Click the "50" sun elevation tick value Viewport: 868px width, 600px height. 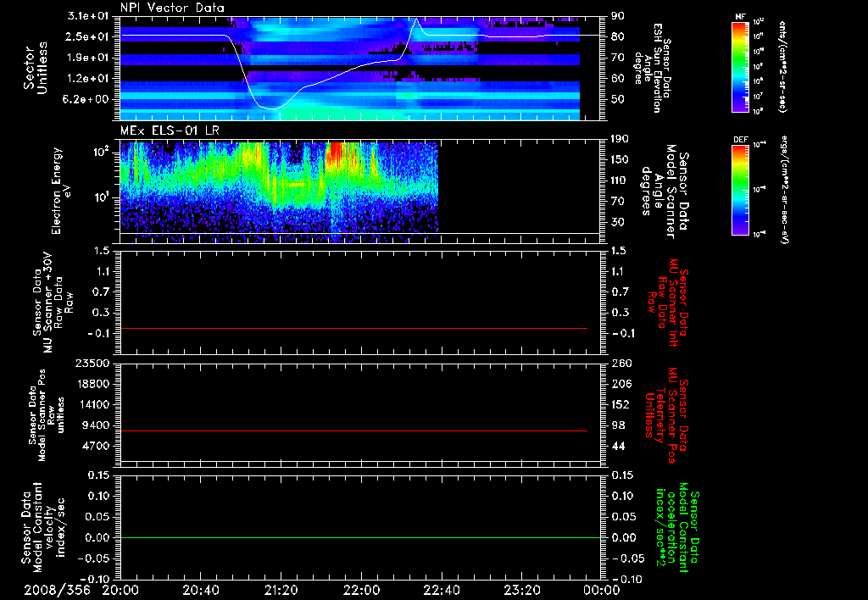click(x=618, y=99)
